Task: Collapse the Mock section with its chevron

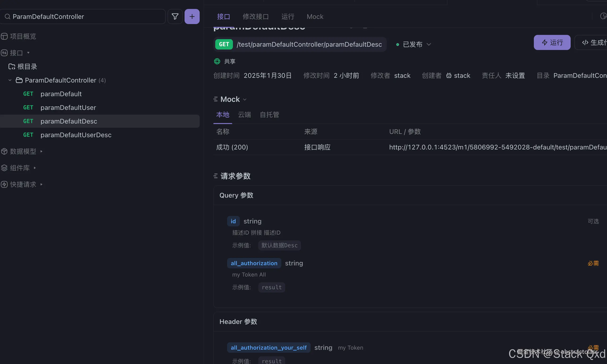Action: click(x=244, y=99)
